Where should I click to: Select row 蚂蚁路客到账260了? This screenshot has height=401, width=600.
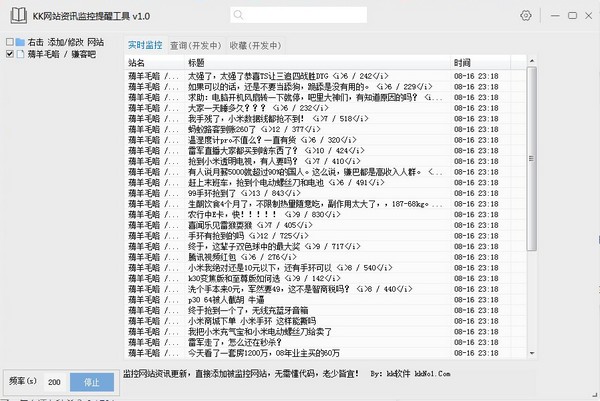click(325, 129)
